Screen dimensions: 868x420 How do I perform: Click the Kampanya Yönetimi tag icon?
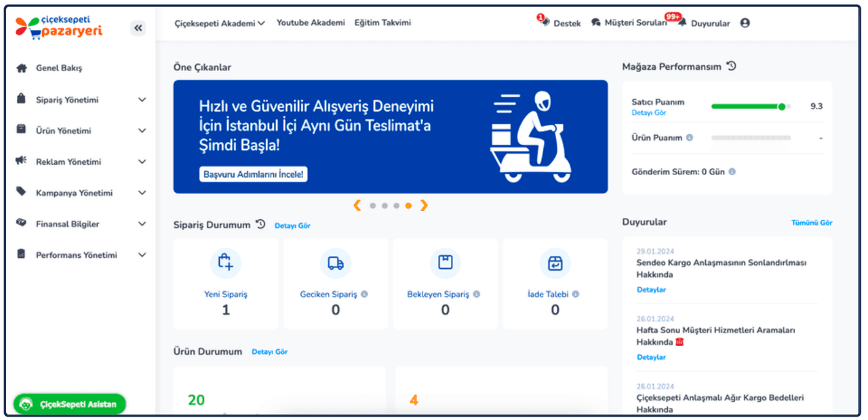click(22, 193)
